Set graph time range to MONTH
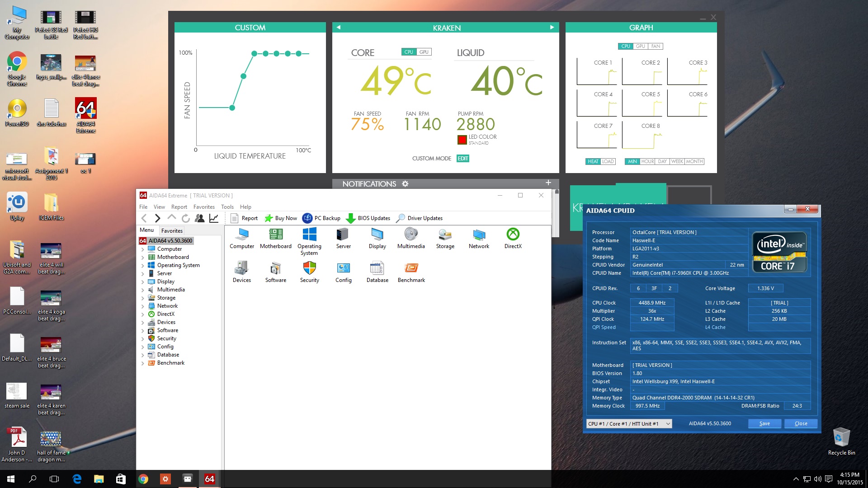Image resolution: width=868 pixels, height=488 pixels. [694, 161]
